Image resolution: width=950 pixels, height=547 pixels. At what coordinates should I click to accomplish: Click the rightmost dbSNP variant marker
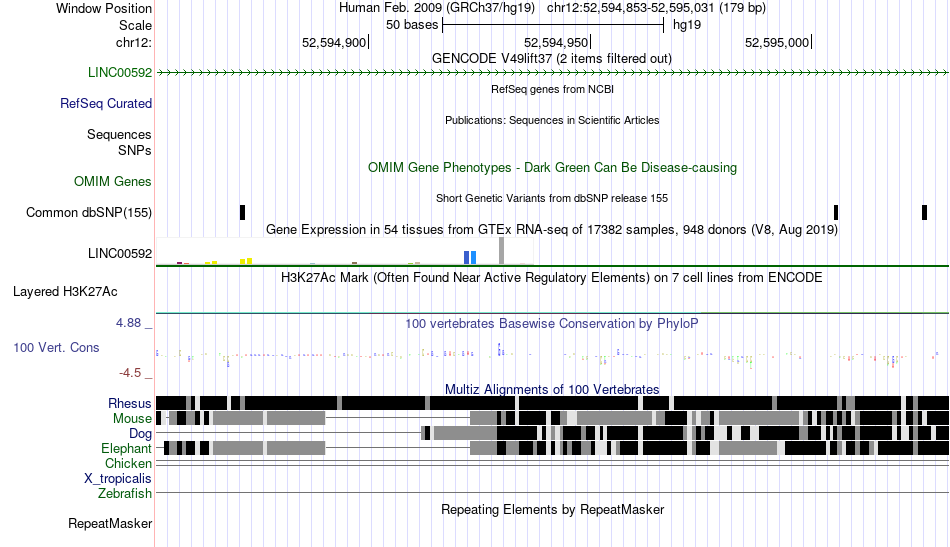coord(925,213)
